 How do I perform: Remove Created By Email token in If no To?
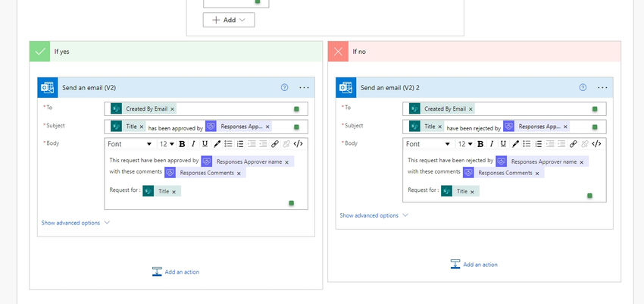click(x=470, y=109)
